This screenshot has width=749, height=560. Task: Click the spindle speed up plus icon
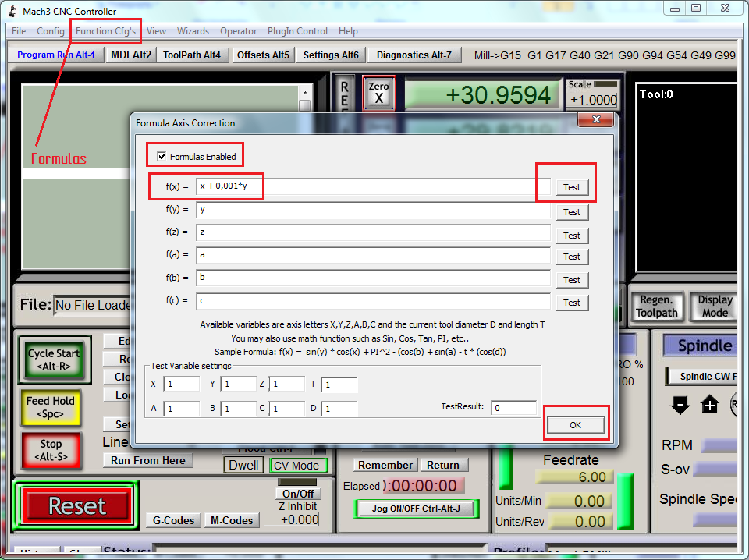(x=710, y=405)
